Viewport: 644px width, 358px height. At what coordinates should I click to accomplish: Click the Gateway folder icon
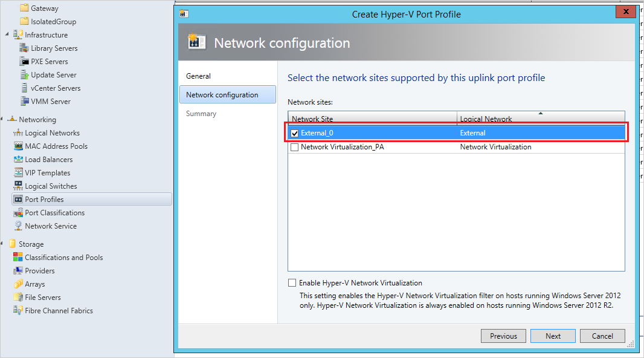click(x=24, y=8)
